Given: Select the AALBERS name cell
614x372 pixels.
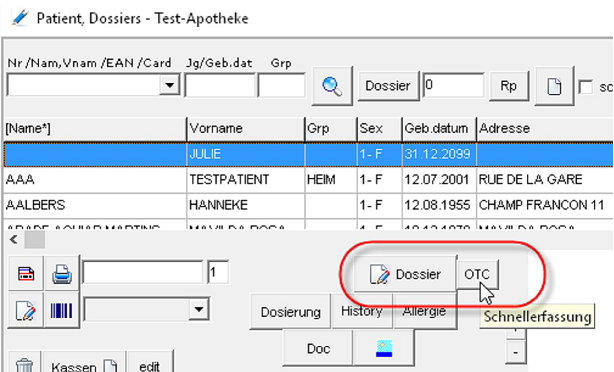Looking at the screenshot, I should pyautogui.click(x=95, y=205).
